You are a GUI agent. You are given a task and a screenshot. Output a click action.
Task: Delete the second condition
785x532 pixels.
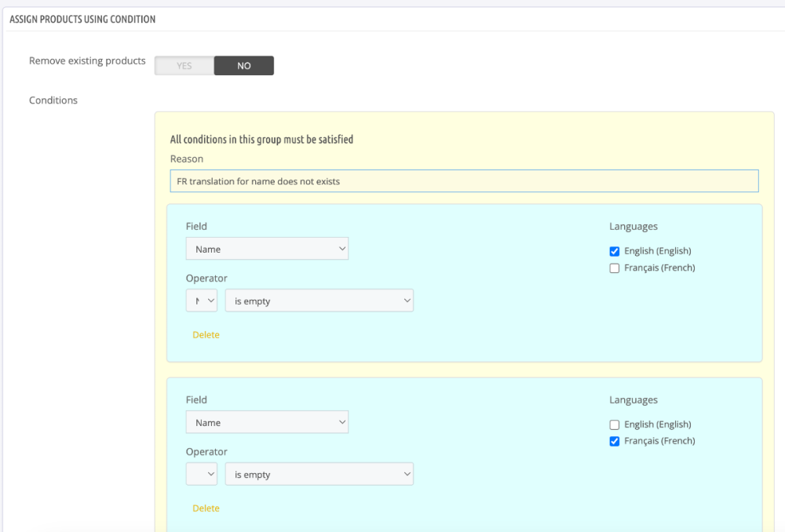(206, 508)
